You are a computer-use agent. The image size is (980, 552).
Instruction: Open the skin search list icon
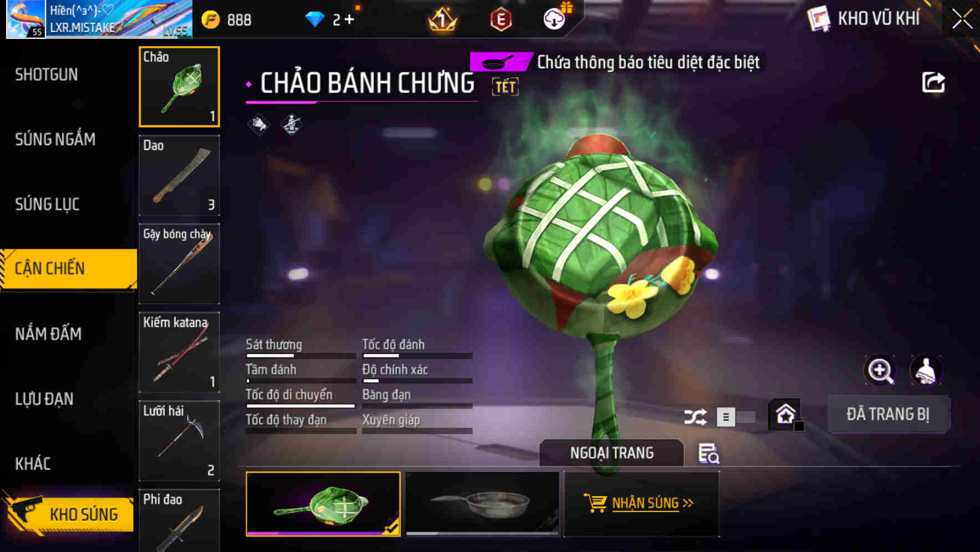coord(708,453)
